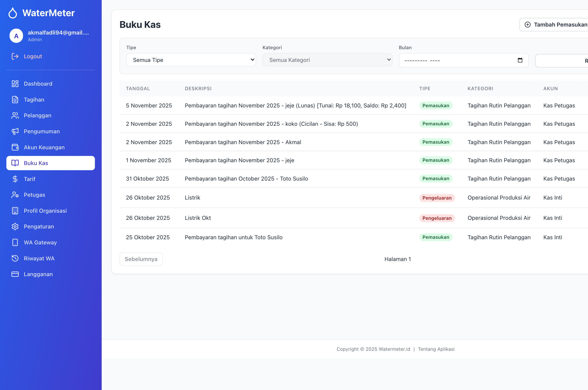Click the Logout link text
This screenshot has width=588, height=390.
[33, 56]
